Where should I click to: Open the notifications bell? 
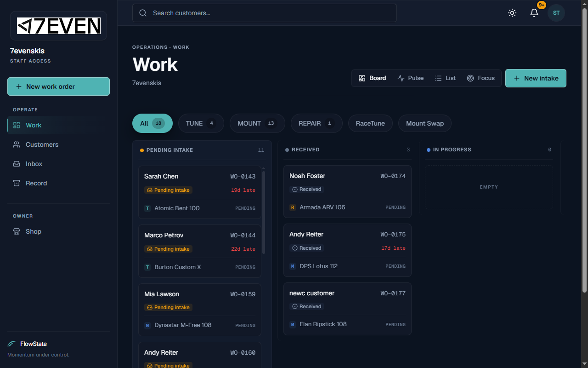tap(534, 13)
